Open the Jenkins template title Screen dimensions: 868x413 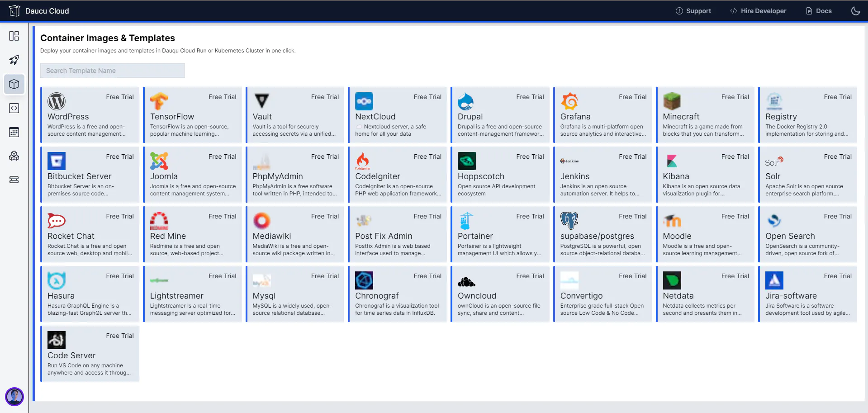(x=575, y=176)
